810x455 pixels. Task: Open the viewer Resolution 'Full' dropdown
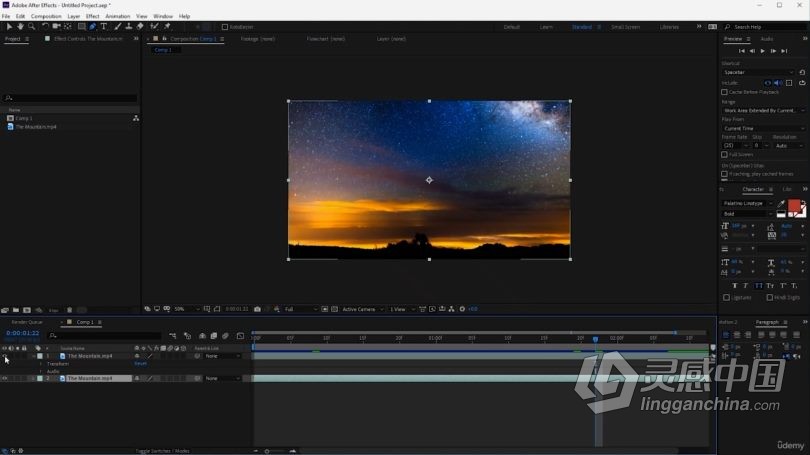click(300, 309)
